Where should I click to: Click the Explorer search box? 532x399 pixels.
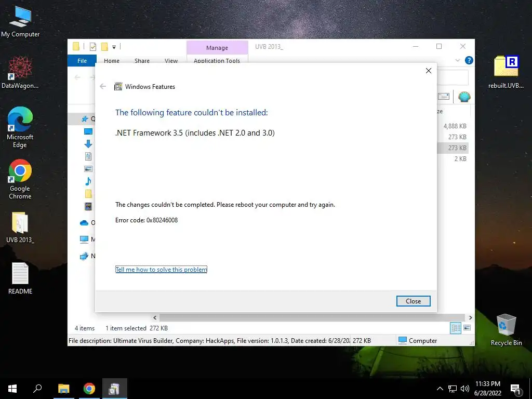point(453,78)
